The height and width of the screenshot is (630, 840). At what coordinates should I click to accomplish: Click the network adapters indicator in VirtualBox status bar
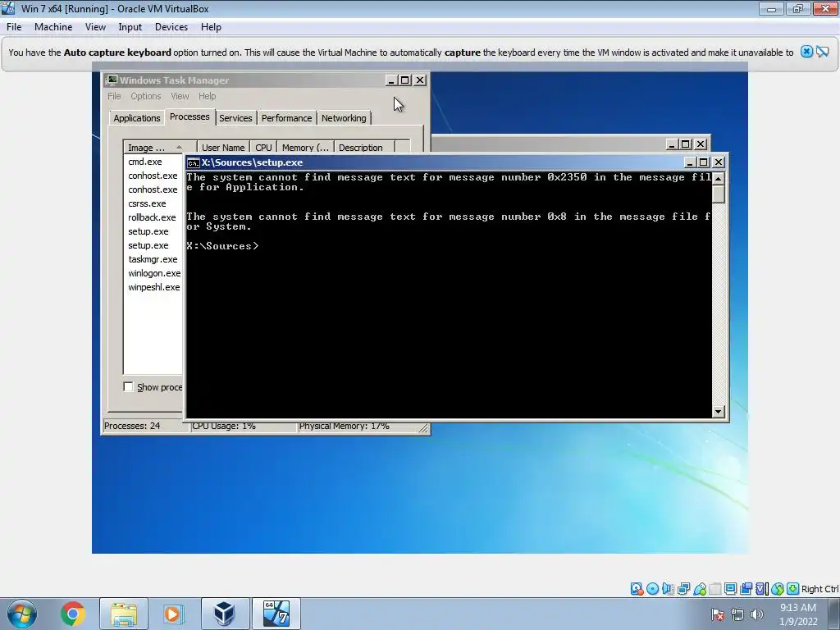[x=683, y=589]
